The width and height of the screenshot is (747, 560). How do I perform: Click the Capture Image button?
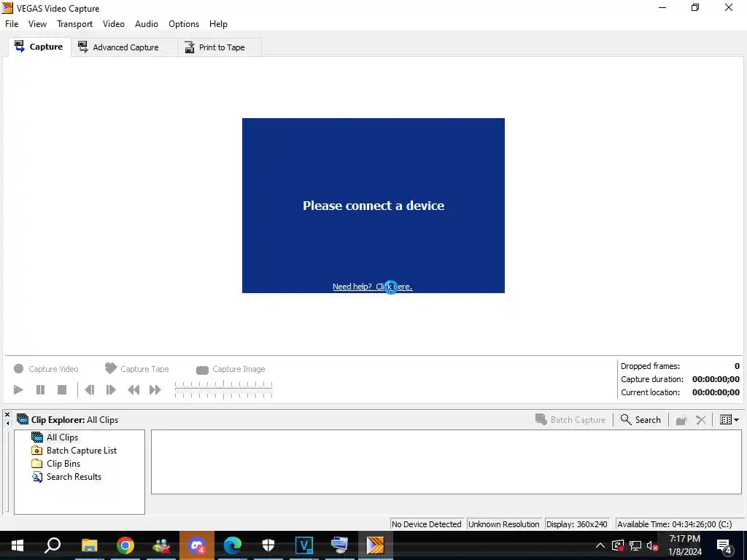(x=231, y=369)
